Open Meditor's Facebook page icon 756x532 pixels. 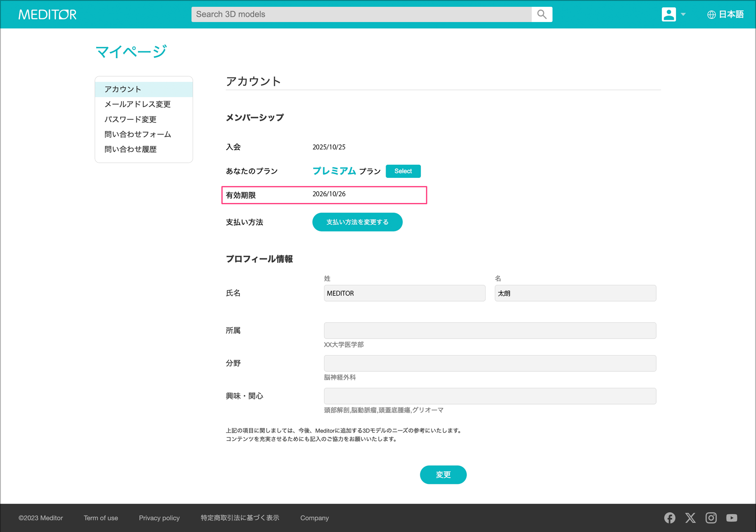[x=670, y=518]
